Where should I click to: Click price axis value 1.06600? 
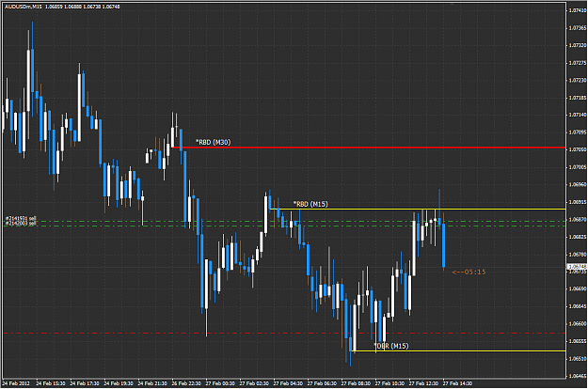coord(578,323)
